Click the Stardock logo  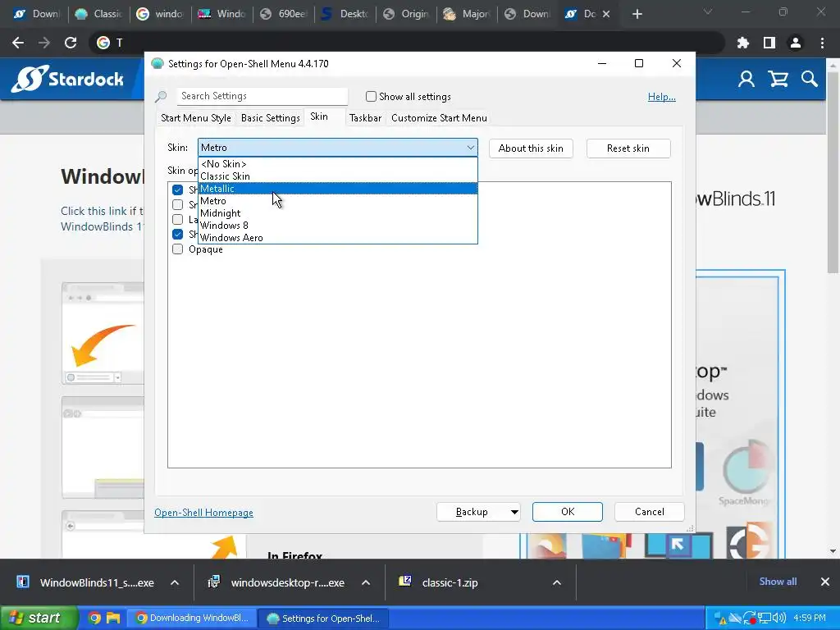(x=67, y=79)
